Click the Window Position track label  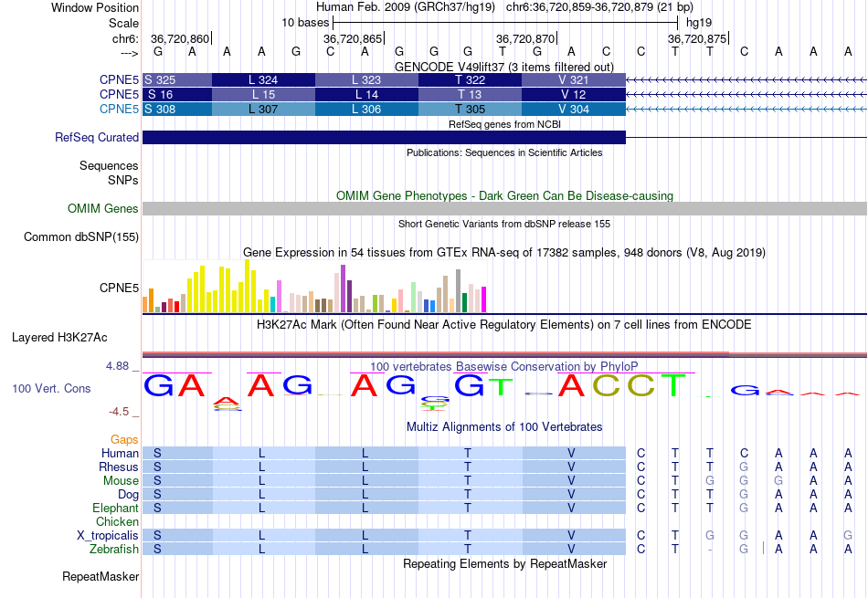coord(95,7)
